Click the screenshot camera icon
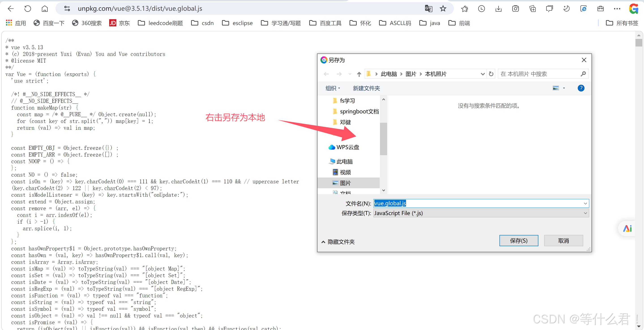This screenshot has height=330, width=644. (516, 9)
